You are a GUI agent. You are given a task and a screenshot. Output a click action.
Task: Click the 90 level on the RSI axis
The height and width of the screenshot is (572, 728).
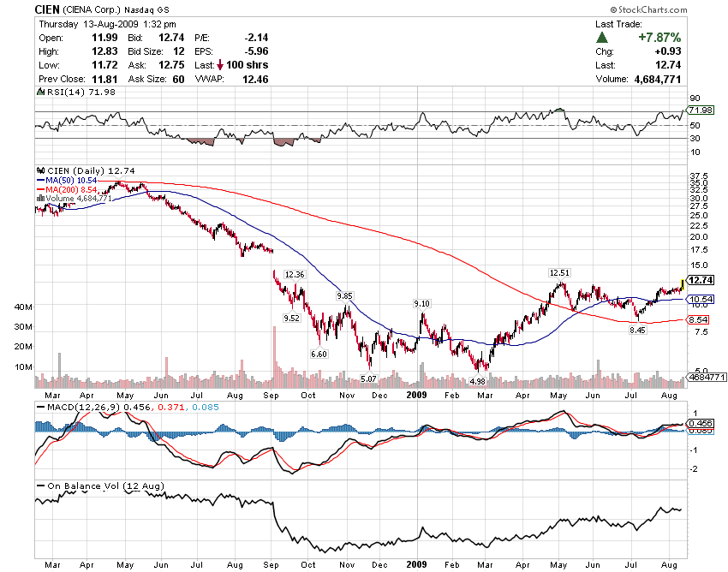point(695,98)
